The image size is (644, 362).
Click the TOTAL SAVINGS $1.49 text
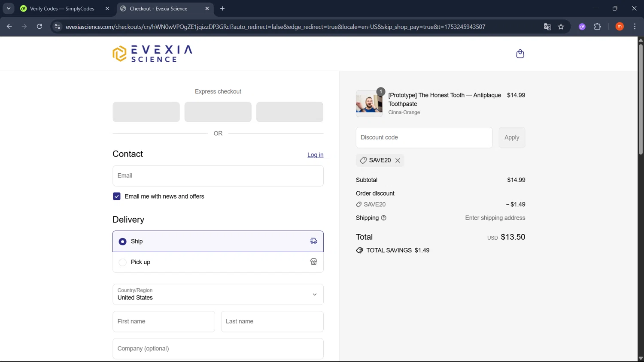(398, 250)
